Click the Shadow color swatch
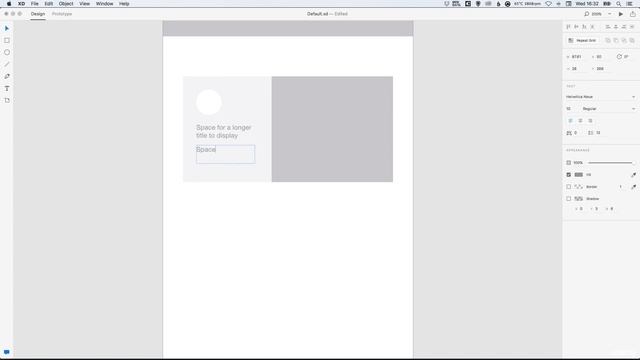This screenshot has width=640, height=360. (579, 199)
